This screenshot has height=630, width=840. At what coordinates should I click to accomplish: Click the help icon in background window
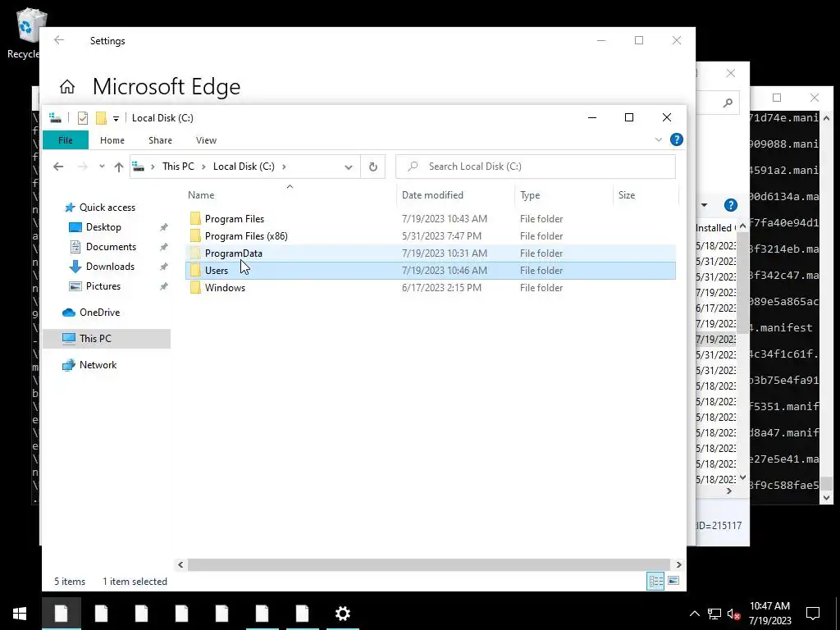pyautogui.click(x=731, y=205)
